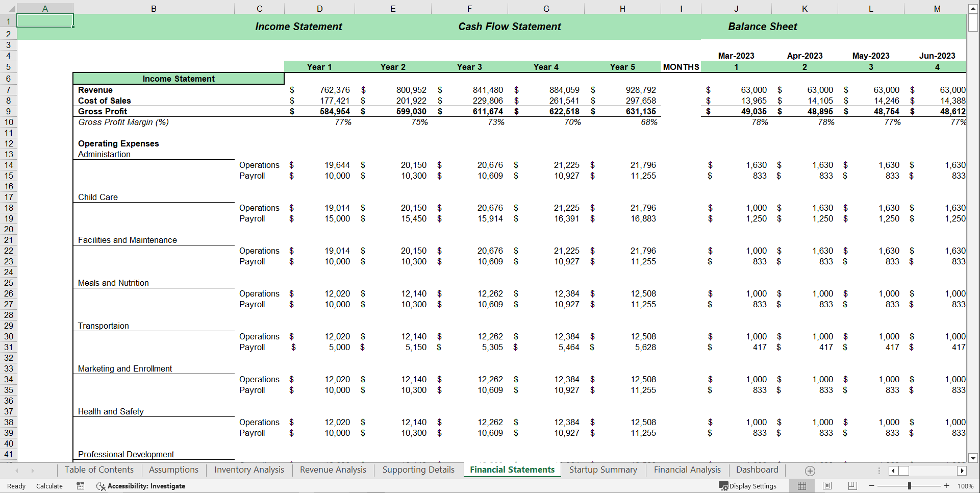Switch to Normal view layout
The image size is (980, 493).
click(x=802, y=486)
